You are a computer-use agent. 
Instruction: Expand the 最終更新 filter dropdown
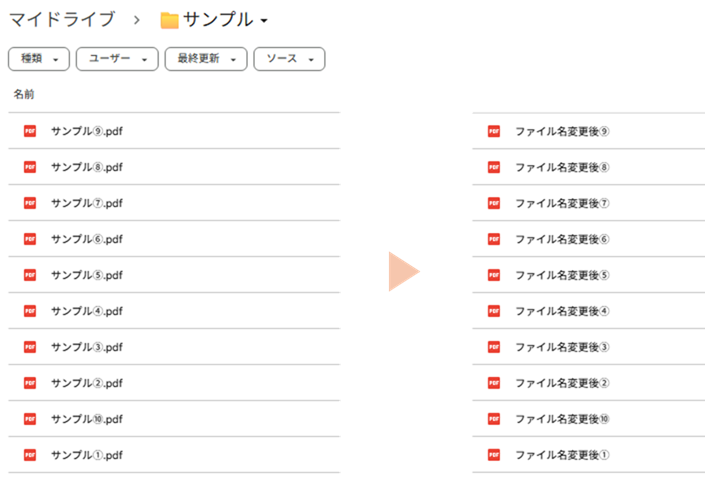click(205, 59)
